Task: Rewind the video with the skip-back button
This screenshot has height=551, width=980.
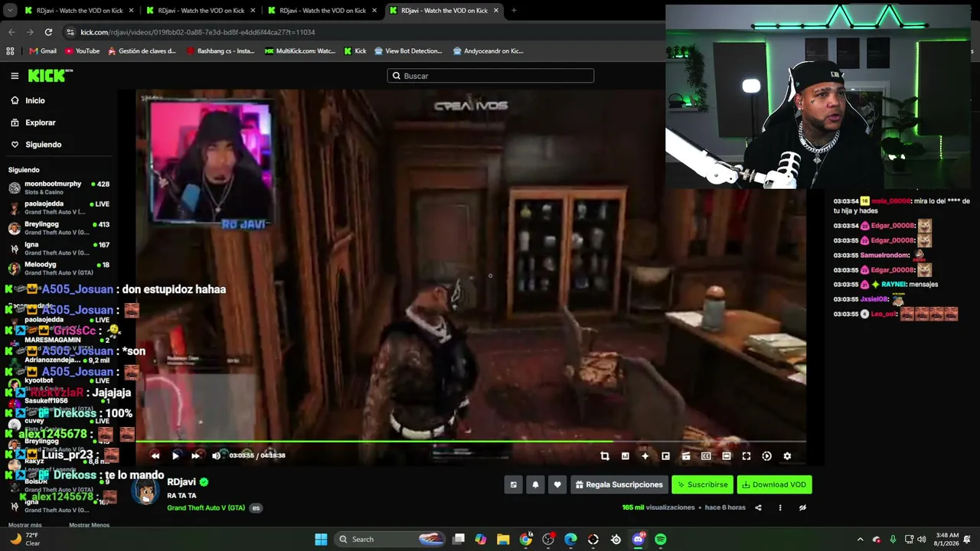Action: click(155, 455)
